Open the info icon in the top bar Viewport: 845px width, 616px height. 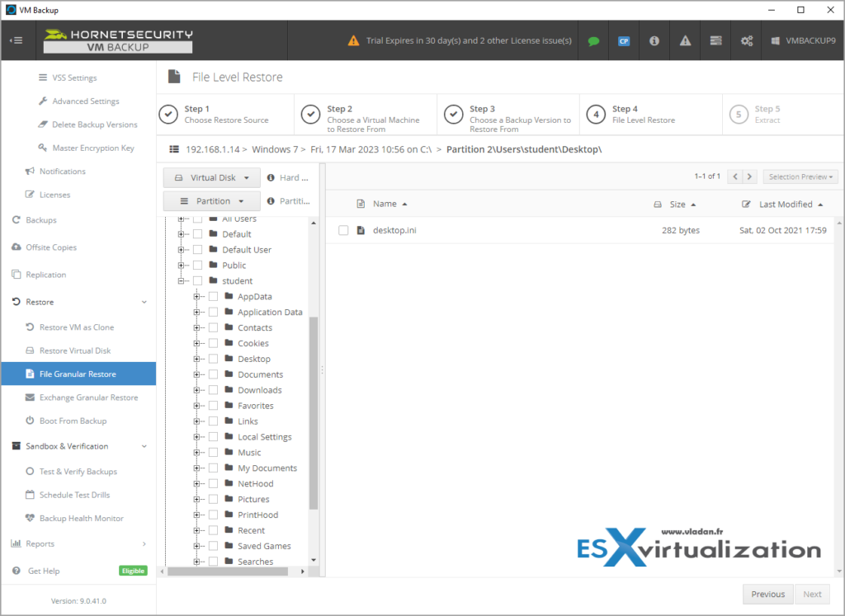point(654,40)
